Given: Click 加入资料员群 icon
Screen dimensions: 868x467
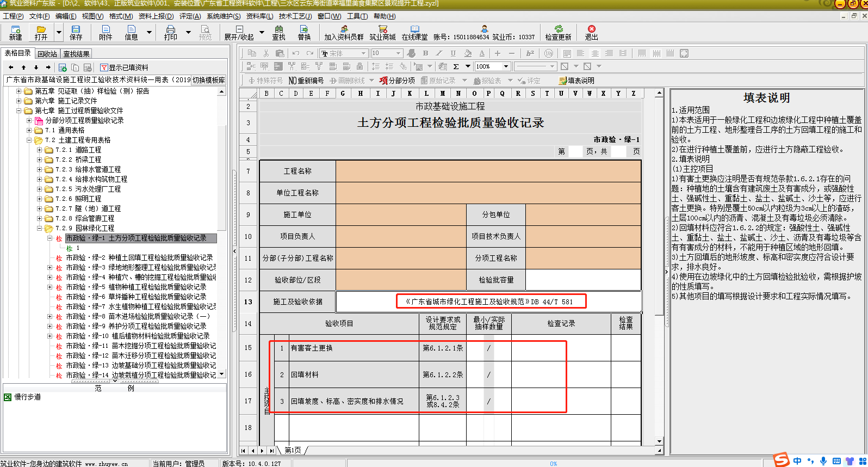Looking at the screenshot, I should 344,33.
